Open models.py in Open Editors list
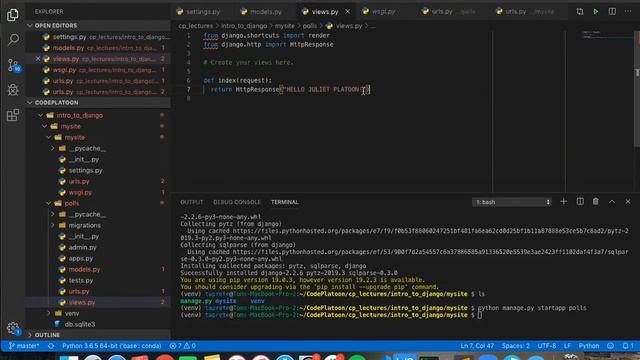 pyautogui.click(x=98, y=48)
